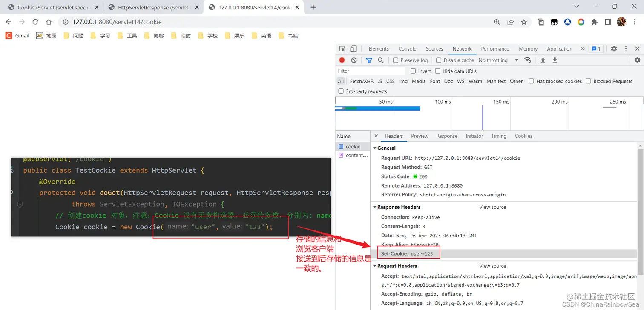Open Gmail bookmark
The image size is (644, 310).
pyautogui.click(x=17, y=36)
